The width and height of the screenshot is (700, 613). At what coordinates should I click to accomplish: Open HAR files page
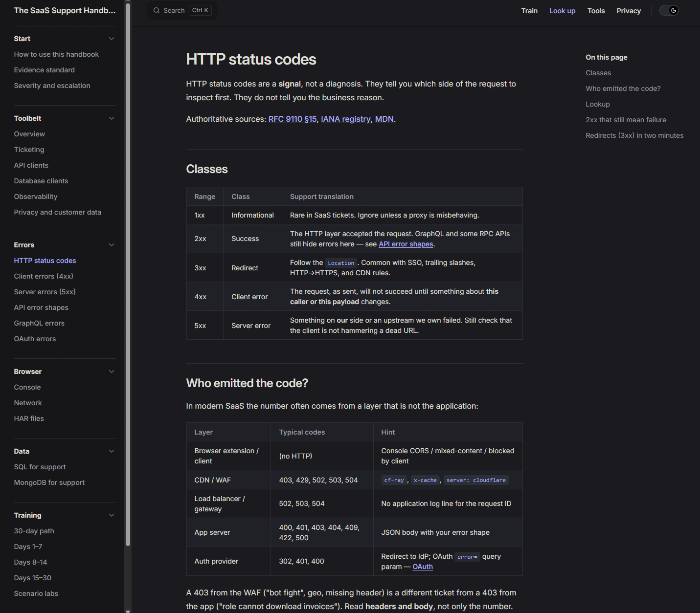coord(29,418)
